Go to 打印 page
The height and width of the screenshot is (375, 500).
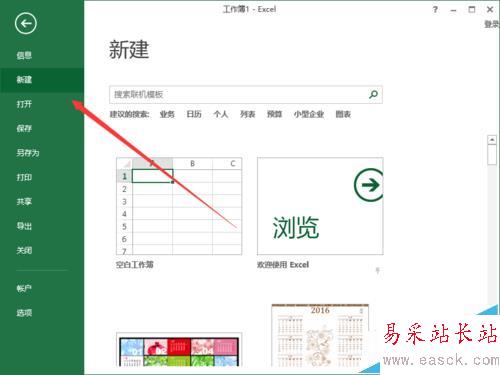pyautogui.click(x=24, y=177)
